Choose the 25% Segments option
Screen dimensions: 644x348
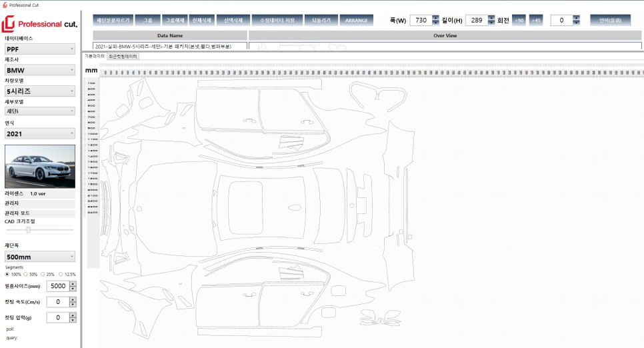tap(43, 274)
